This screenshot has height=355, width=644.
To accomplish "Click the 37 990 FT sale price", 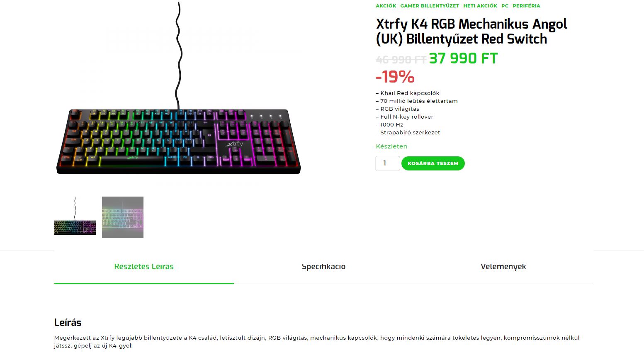I will pyautogui.click(x=463, y=58).
